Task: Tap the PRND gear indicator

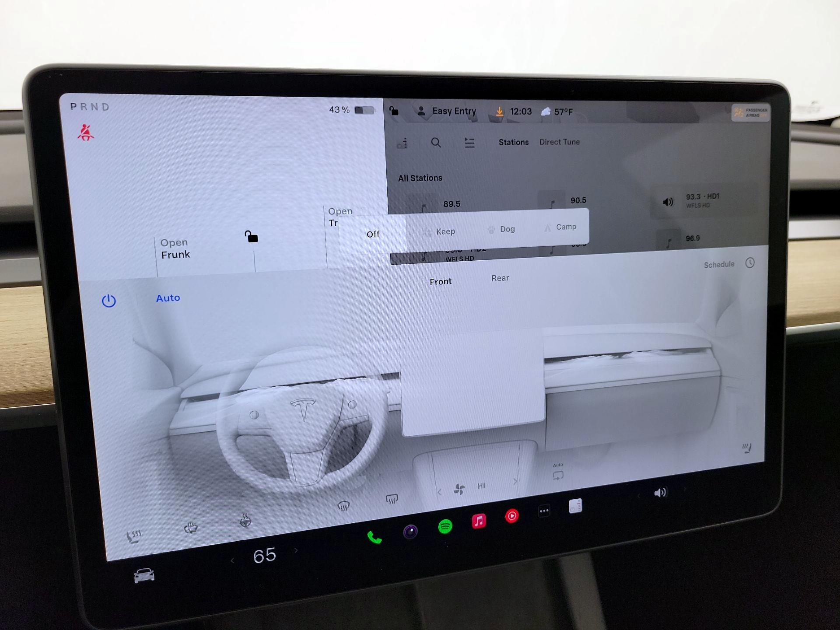Action: click(90, 107)
